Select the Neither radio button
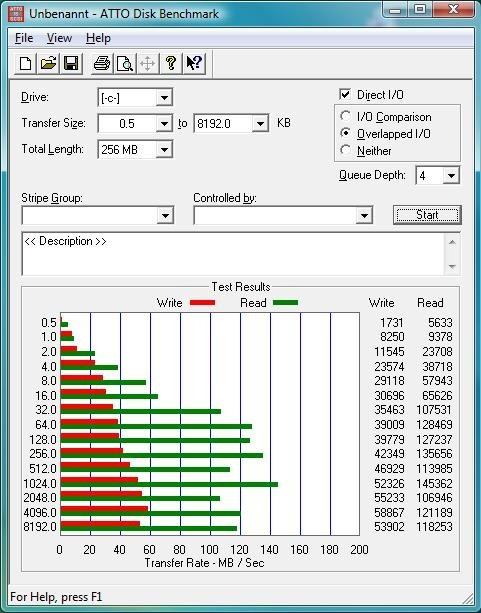 (x=345, y=150)
